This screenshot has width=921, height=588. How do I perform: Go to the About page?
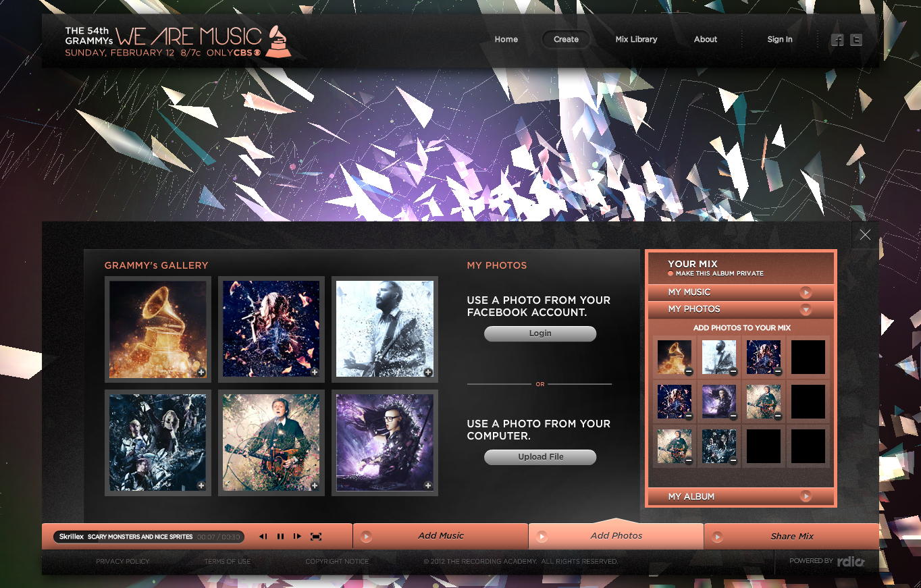pyautogui.click(x=705, y=39)
